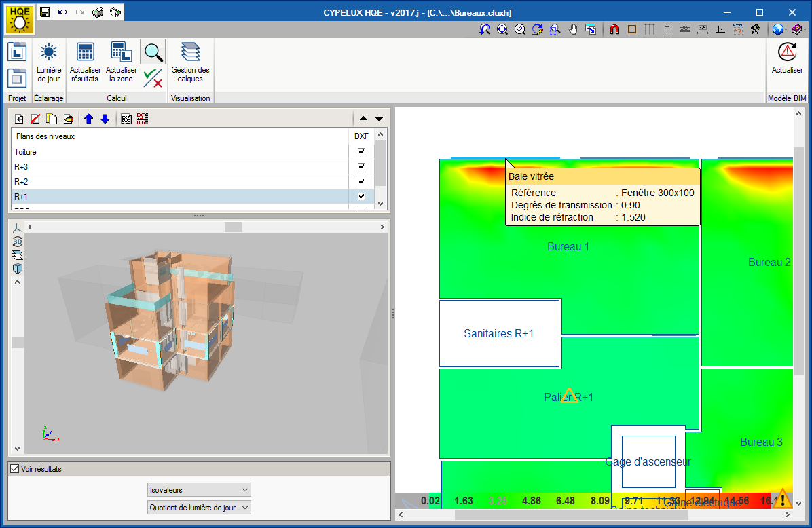Toggle DXF checkbox for R+2 level

[361, 182]
